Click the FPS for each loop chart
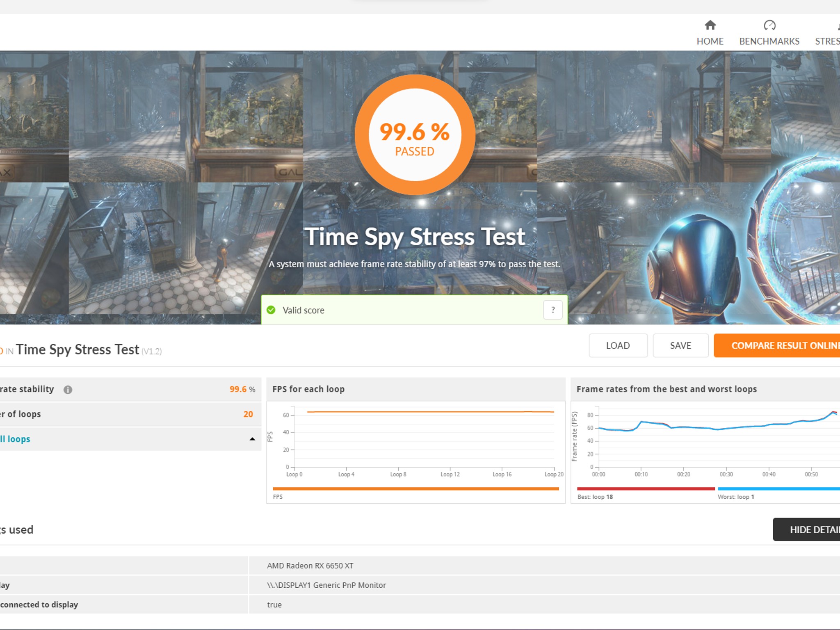Viewport: 840px width, 630px height. click(416, 441)
